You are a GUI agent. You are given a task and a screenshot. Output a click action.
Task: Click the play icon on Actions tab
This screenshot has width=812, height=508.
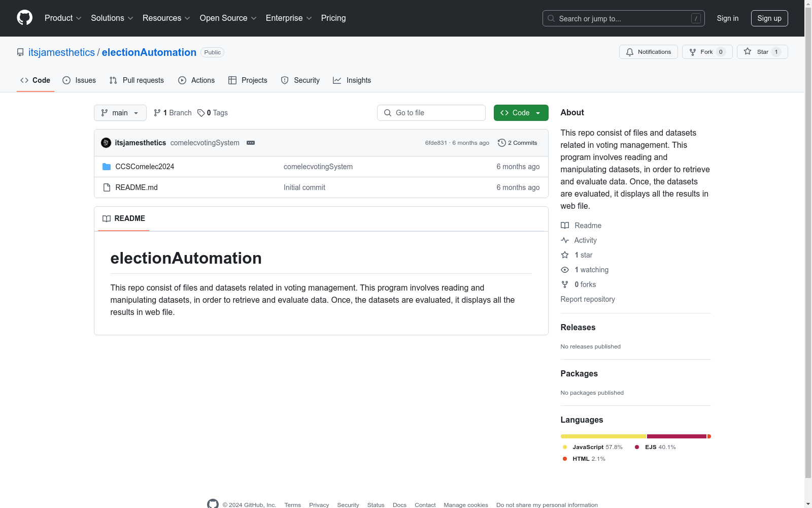pyautogui.click(x=182, y=80)
